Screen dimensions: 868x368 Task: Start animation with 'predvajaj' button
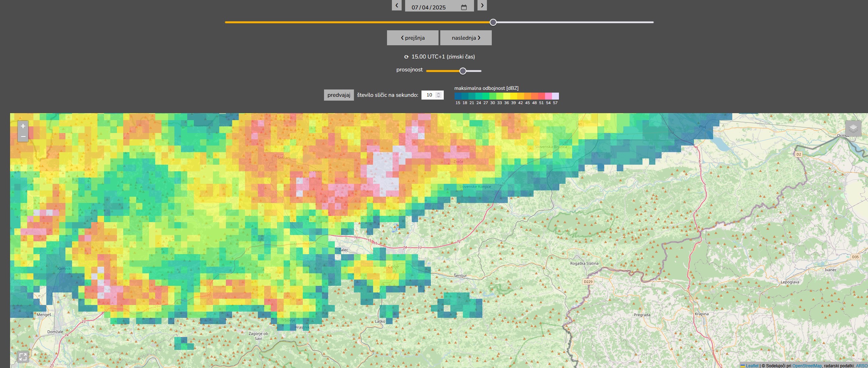[339, 95]
